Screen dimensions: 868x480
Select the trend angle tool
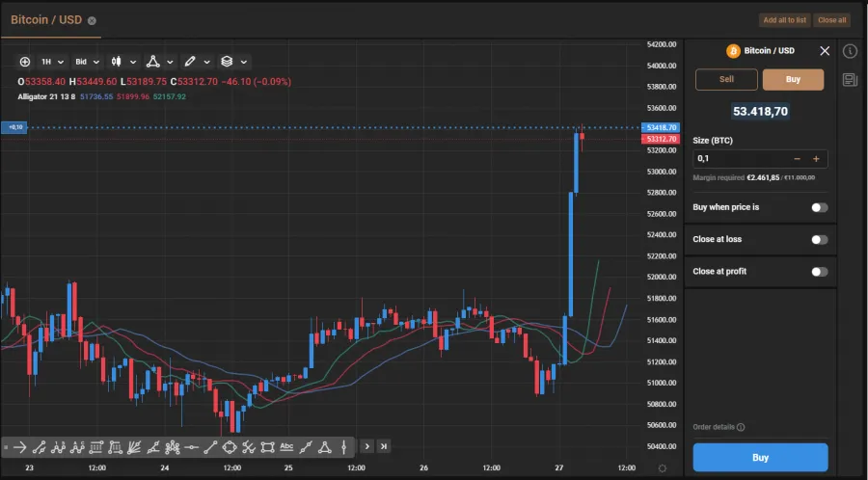(154, 447)
